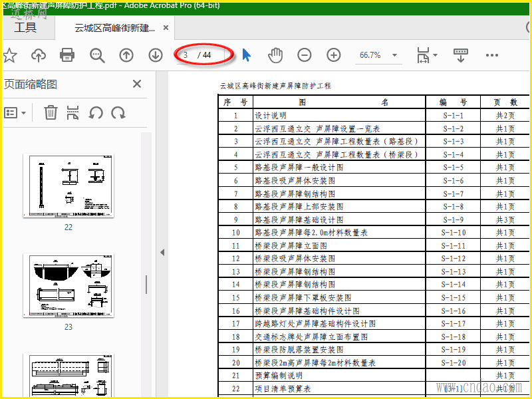The height and width of the screenshot is (399, 532).
Task: Click the upload to cloud icon
Action: point(39,55)
